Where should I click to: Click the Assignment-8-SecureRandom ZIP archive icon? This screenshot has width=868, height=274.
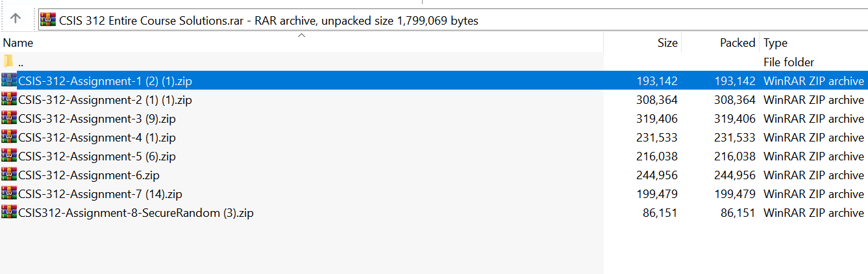(9, 213)
